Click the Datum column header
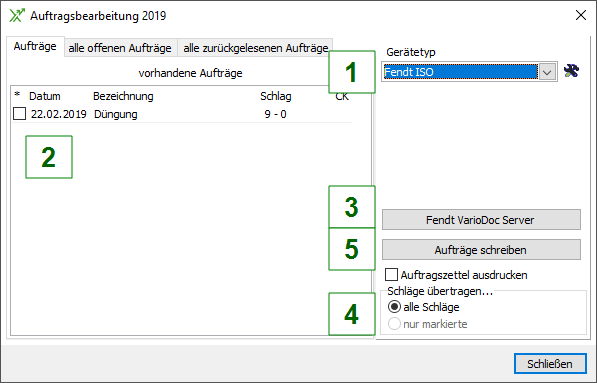Image resolution: width=597 pixels, height=383 pixels. tap(45, 96)
